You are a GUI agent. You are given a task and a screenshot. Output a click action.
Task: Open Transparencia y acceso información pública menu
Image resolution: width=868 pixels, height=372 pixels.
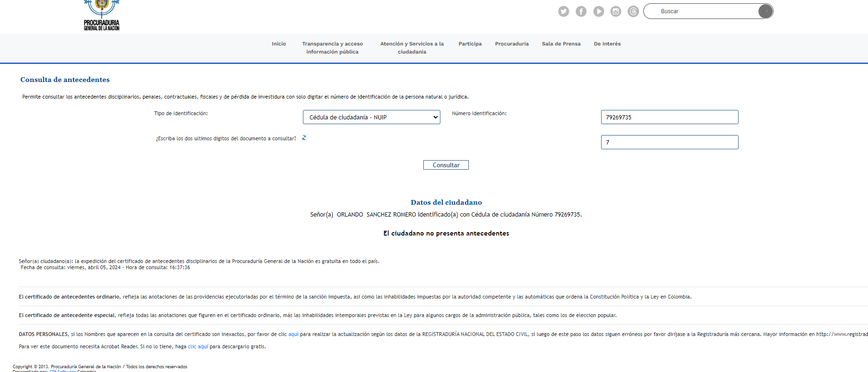(x=332, y=48)
